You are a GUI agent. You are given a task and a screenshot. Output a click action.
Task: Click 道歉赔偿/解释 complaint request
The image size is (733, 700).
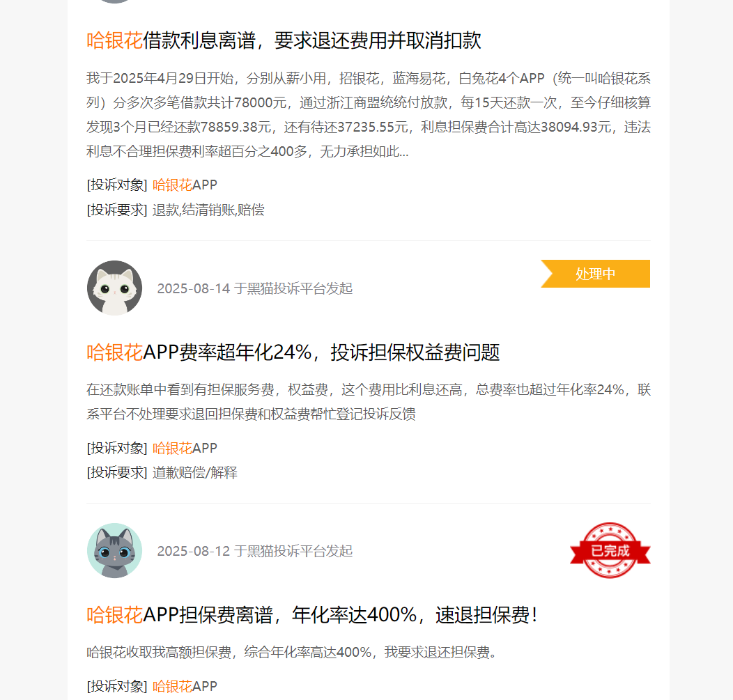[x=195, y=472]
